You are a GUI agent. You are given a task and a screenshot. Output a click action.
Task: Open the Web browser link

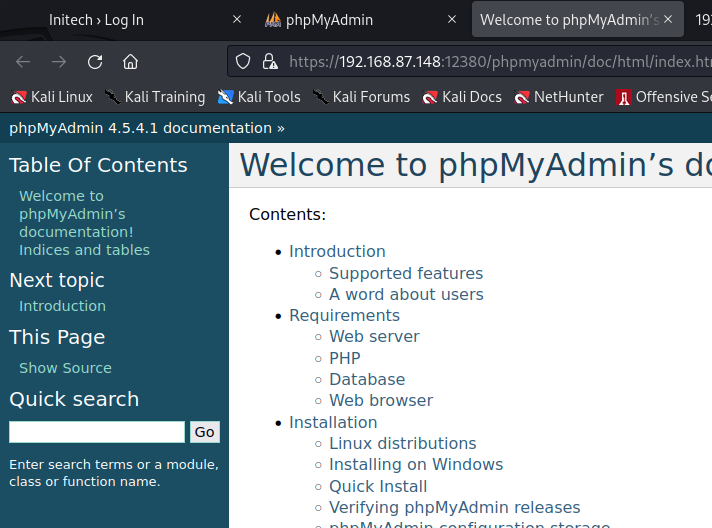click(381, 400)
